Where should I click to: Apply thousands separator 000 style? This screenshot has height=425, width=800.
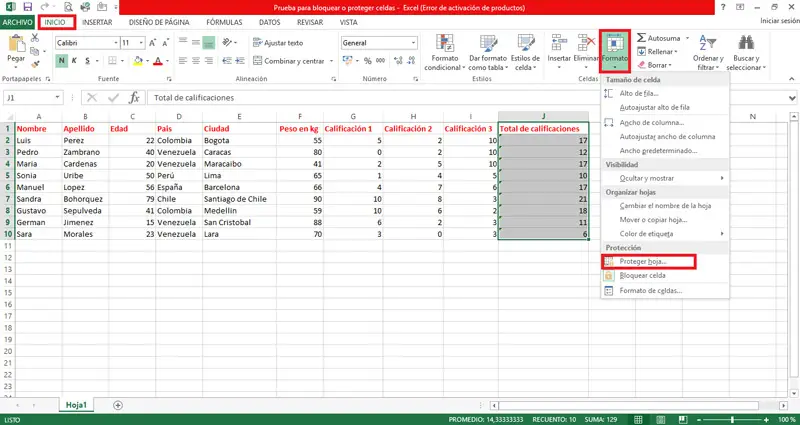[381, 61]
